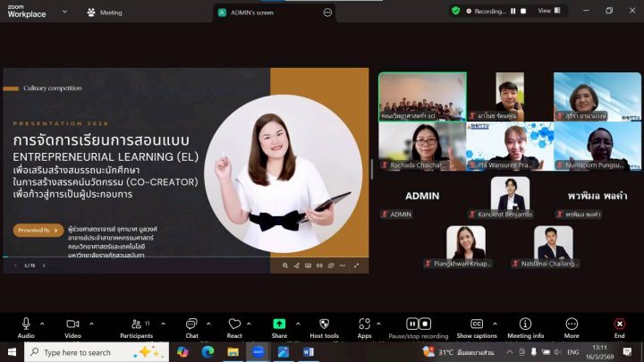The width and height of the screenshot is (644, 362).
Task: Open the View layout menu
Action: pos(547,11)
